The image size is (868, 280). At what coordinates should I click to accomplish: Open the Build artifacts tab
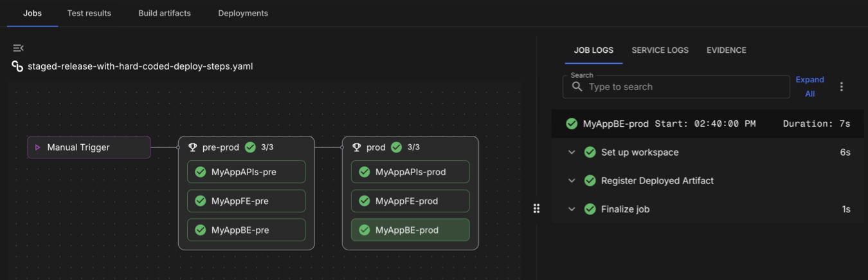pyautogui.click(x=165, y=13)
